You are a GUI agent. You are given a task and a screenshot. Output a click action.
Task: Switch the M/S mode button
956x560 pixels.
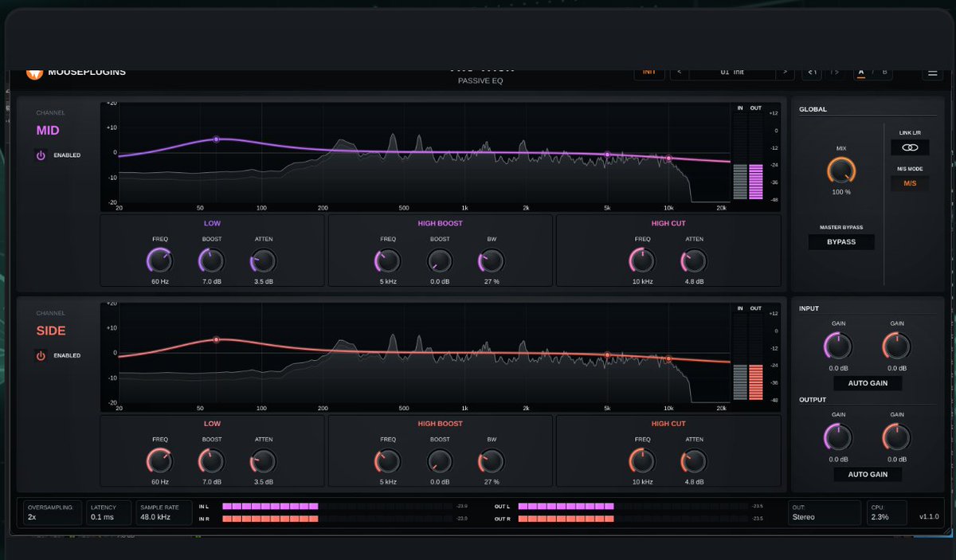point(910,183)
